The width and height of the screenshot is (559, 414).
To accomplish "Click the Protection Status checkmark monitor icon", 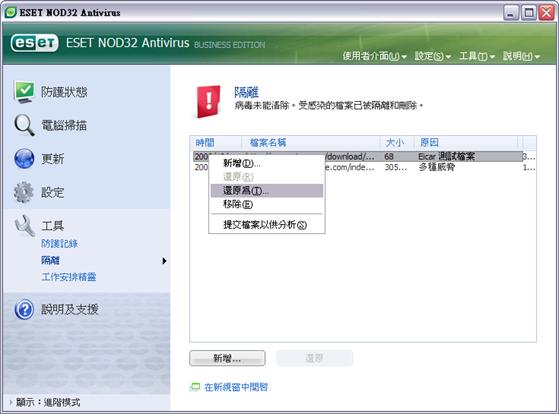I will [x=24, y=92].
